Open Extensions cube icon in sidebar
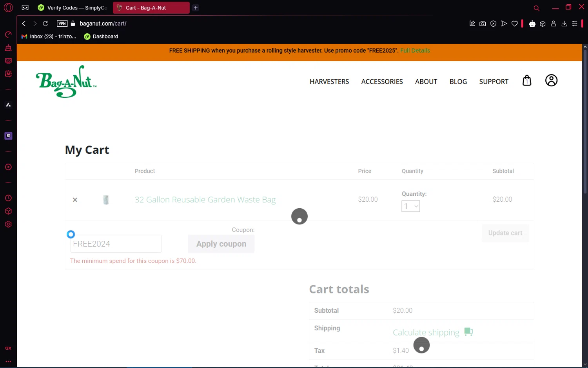588x368 pixels. 8,211
